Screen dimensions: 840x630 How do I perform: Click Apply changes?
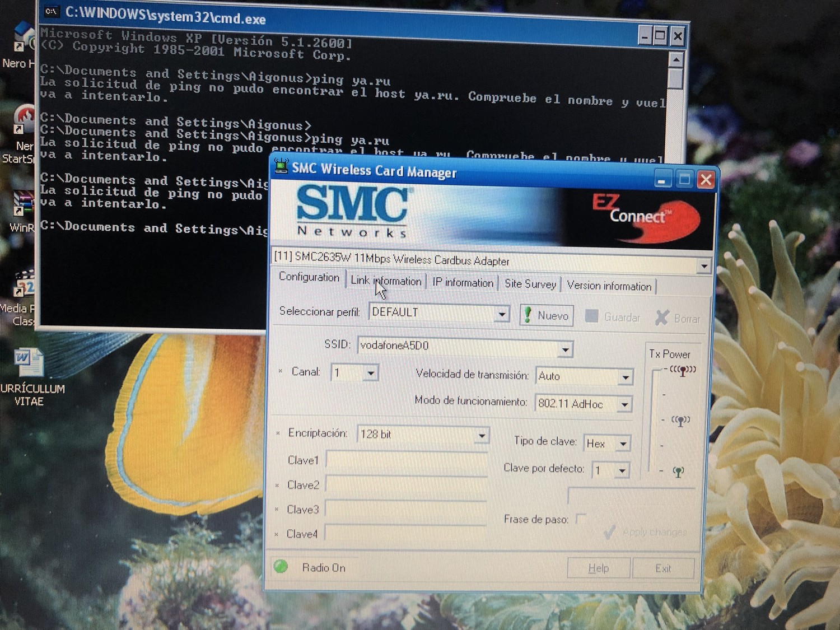[646, 532]
